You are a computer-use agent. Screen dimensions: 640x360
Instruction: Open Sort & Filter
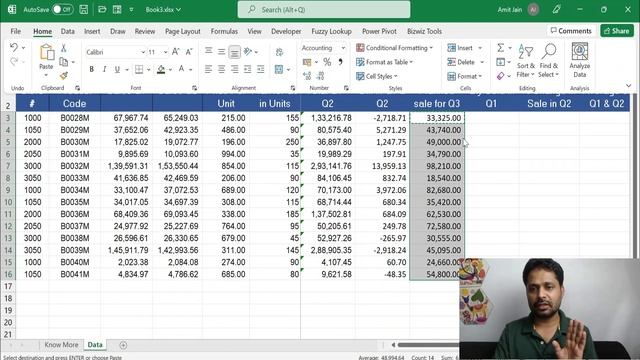coord(526,61)
